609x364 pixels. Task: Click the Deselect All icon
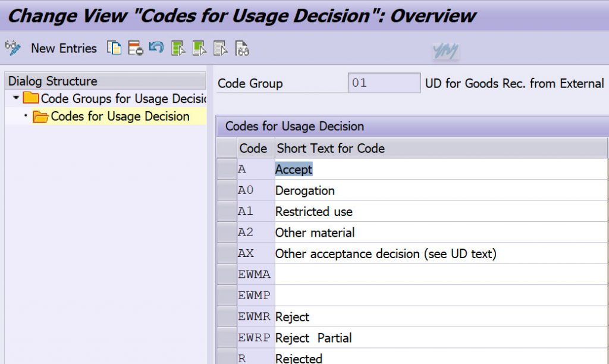pyautogui.click(x=220, y=49)
